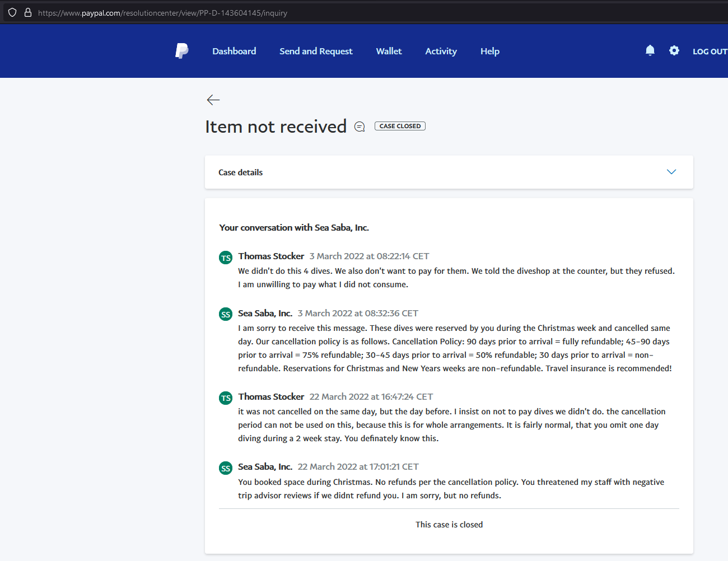Screen dimensions: 728x561
Task: Click first Sea Saba SS avatar
Action: (226, 314)
